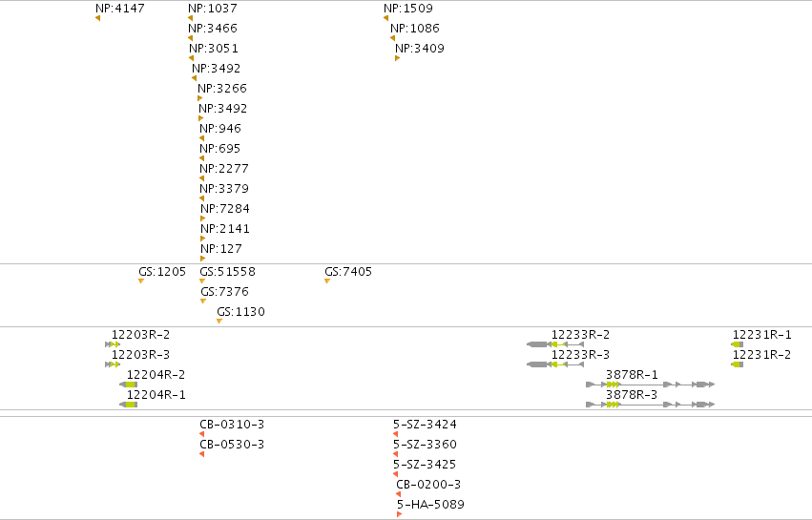812x520 pixels.
Task: Click the NP:127 feature label
Action: coord(221,249)
